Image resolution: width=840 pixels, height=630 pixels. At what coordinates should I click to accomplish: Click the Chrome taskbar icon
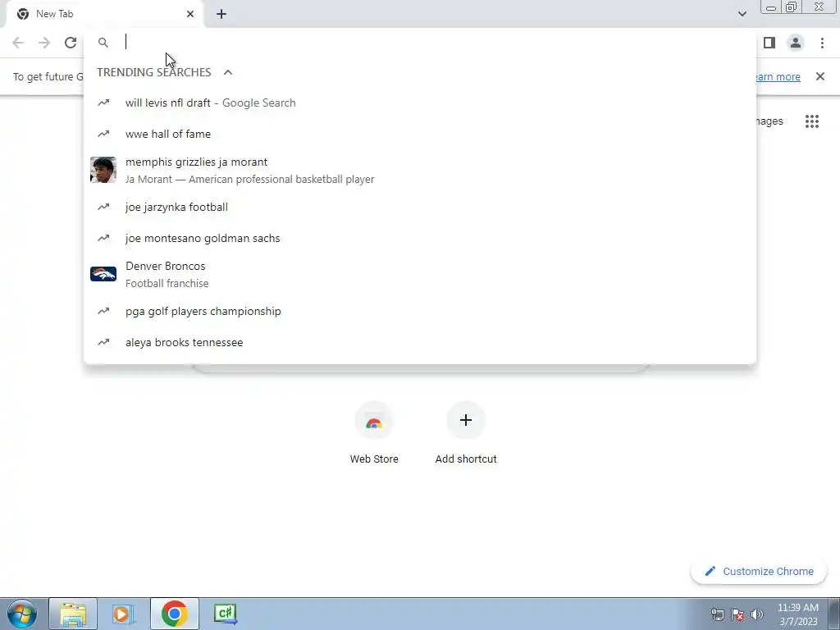coord(174,614)
